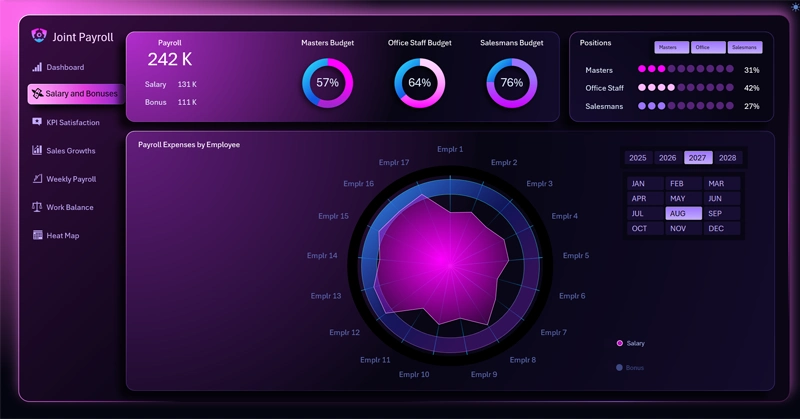Viewport: 800px width, 419px height.
Task: Choose JUN in month selector
Action: click(722, 198)
